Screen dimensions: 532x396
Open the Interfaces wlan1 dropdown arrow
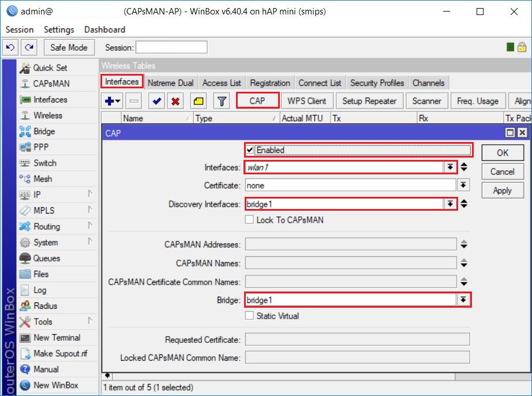tap(450, 167)
